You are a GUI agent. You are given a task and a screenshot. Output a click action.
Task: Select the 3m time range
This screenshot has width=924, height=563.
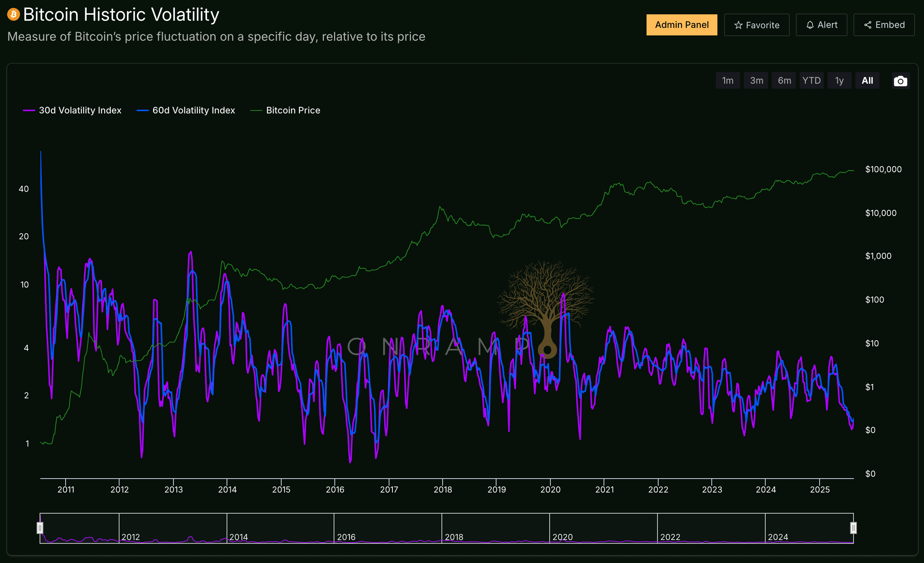click(756, 81)
